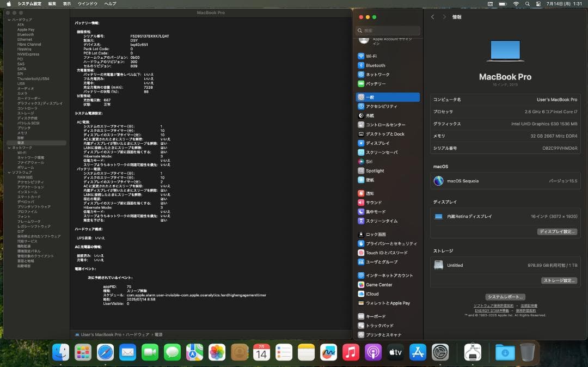
Task: Collapse the ネットワーク tree in System Information
Action: [9, 148]
